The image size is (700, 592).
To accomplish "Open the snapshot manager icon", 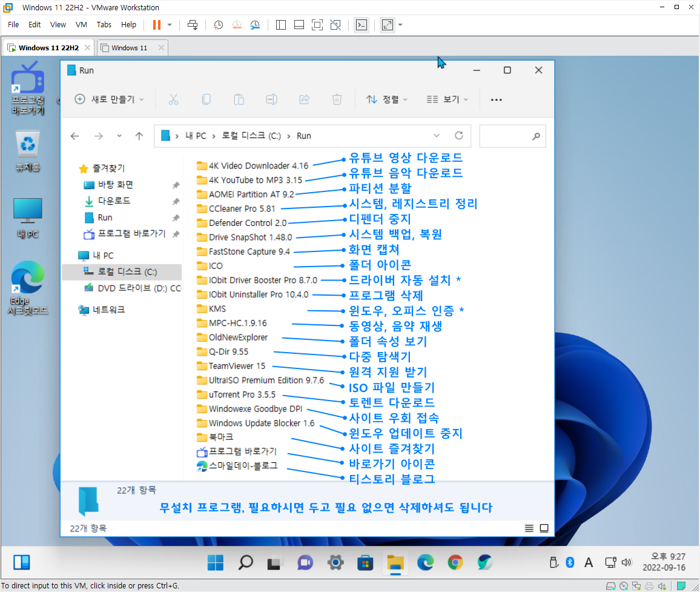I will (x=255, y=25).
